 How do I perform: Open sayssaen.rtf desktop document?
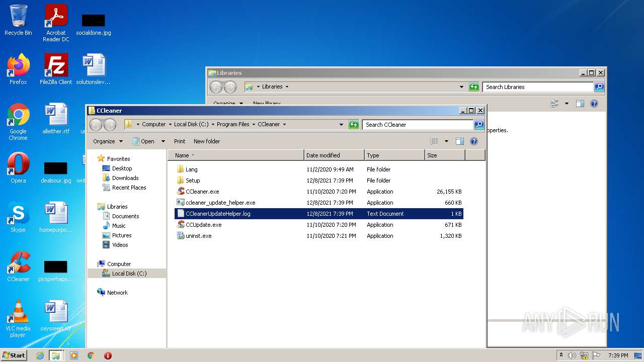click(x=56, y=316)
